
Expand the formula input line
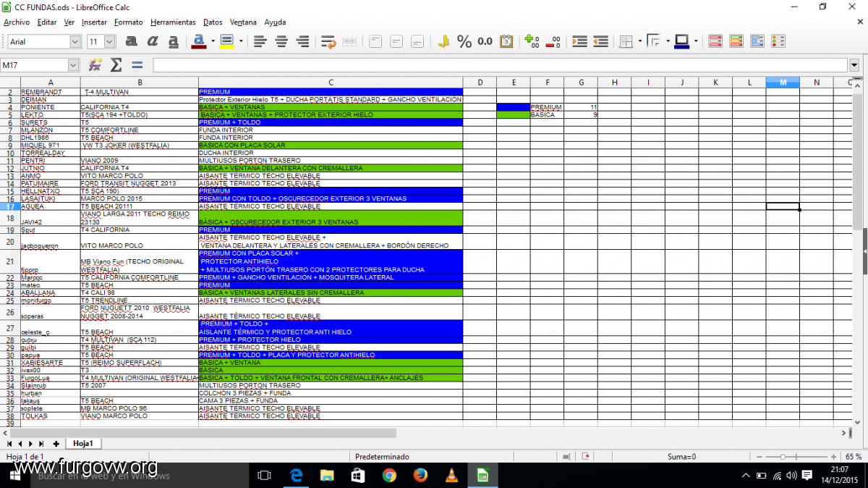(855, 65)
